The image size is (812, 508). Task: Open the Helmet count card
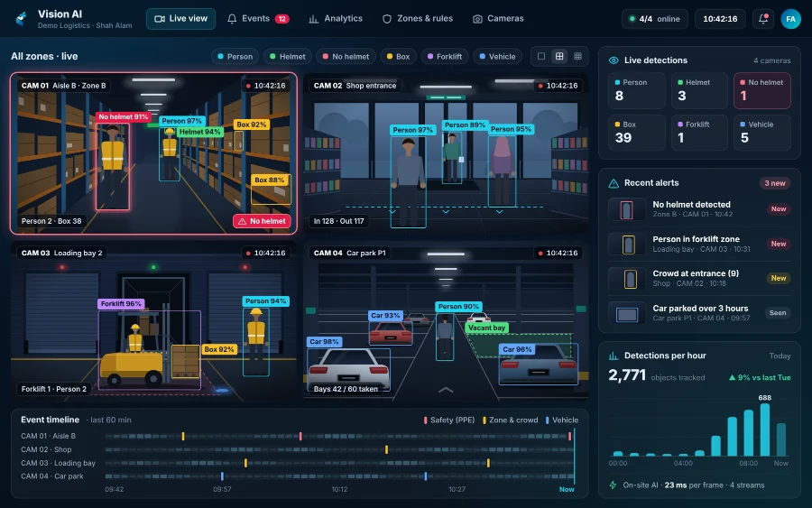tap(699, 90)
